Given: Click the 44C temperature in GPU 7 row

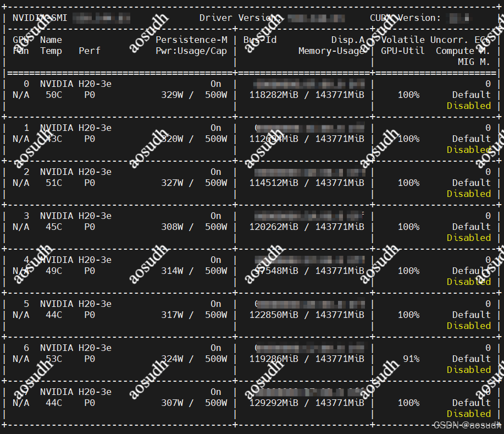Looking at the screenshot, I should pyautogui.click(x=54, y=403).
